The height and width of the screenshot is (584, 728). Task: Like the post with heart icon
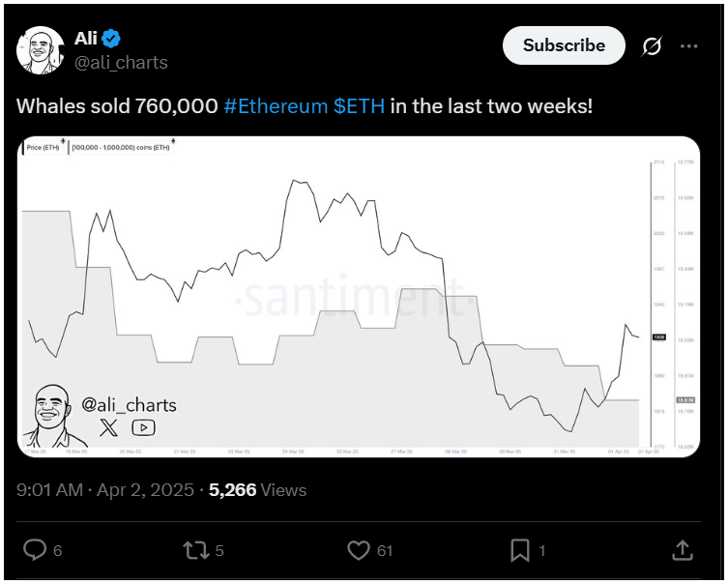[359, 550]
